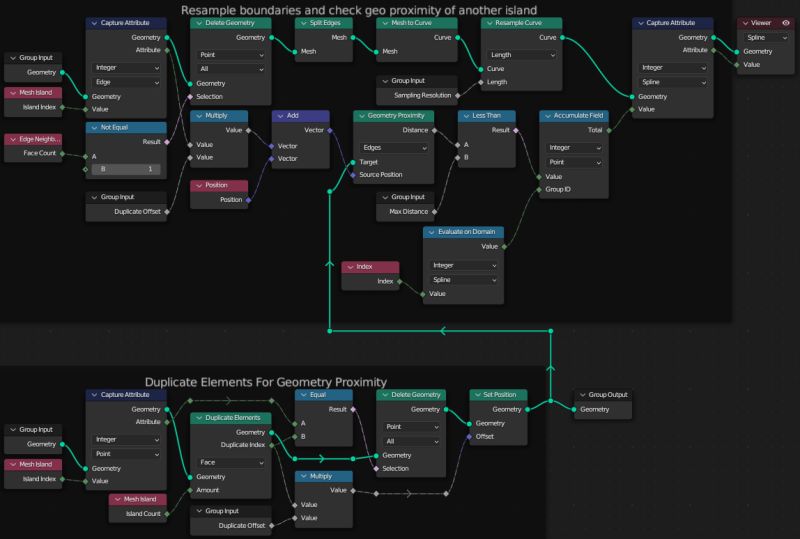Collapse the Group Output node chevron
The height and width of the screenshot is (539, 800).
[583, 395]
